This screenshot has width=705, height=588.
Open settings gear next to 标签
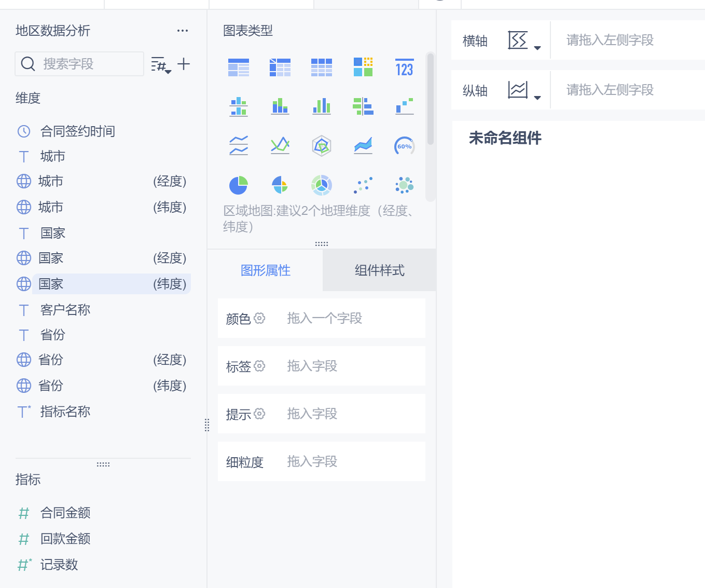[x=259, y=366]
